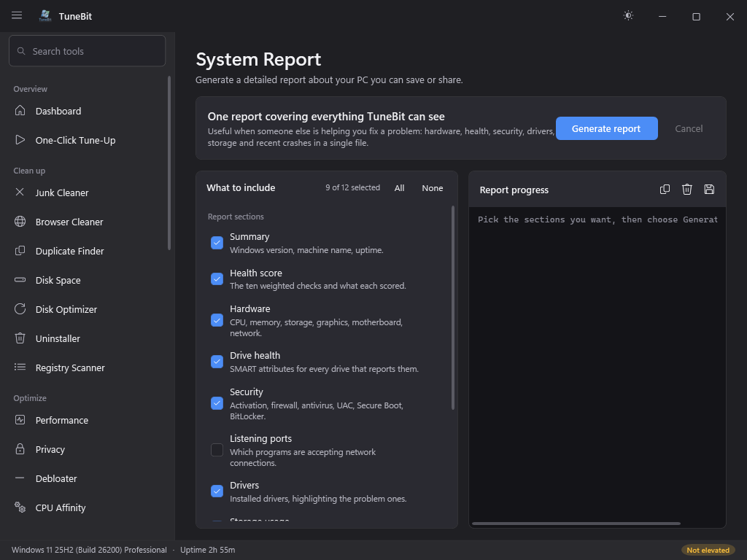The width and height of the screenshot is (747, 560).
Task: Toggle the Drive health checkbox
Action: (217, 362)
